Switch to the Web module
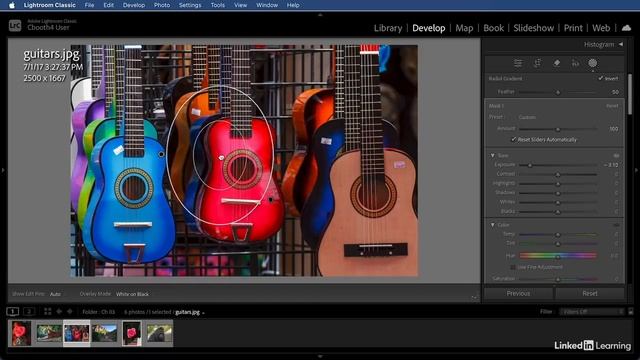Viewport: 640px width, 360px height. point(601,28)
